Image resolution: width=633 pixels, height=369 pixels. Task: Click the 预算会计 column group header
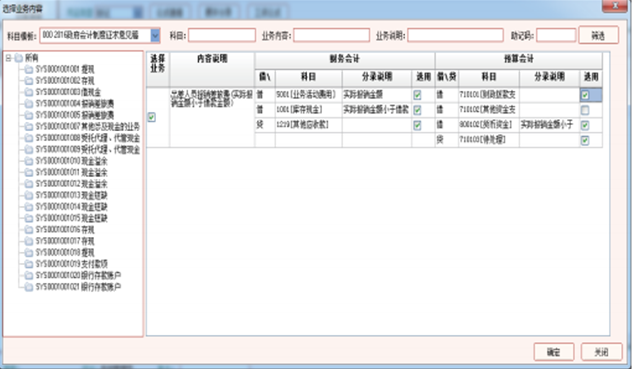[x=519, y=60]
